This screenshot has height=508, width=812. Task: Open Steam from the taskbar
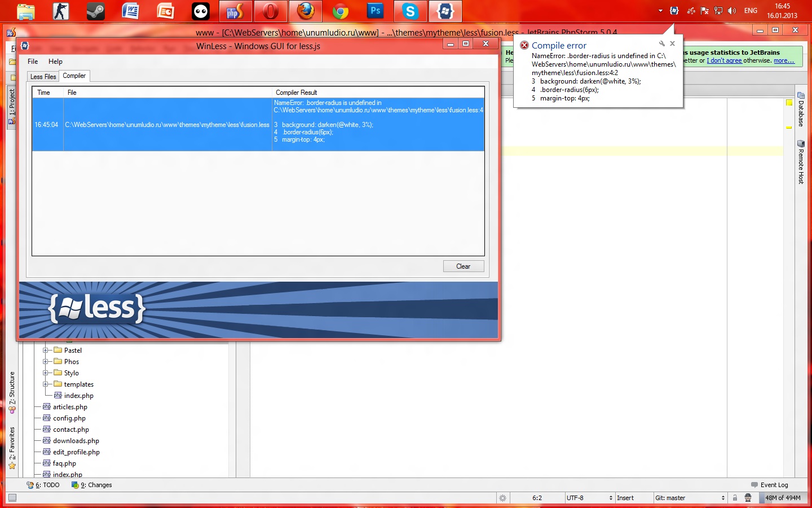[95, 11]
